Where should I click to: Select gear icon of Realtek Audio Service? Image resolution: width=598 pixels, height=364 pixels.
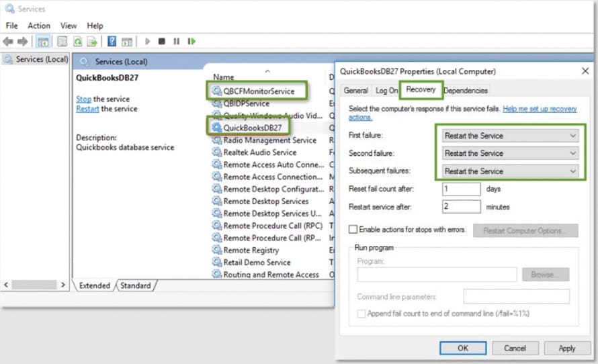pos(216,152)
